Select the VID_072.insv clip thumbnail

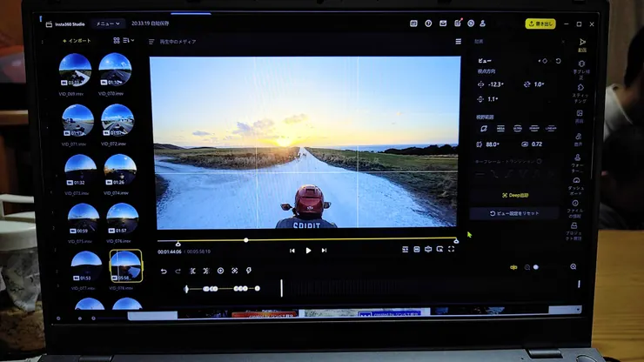pyautogui.click(x=117, y=120)
